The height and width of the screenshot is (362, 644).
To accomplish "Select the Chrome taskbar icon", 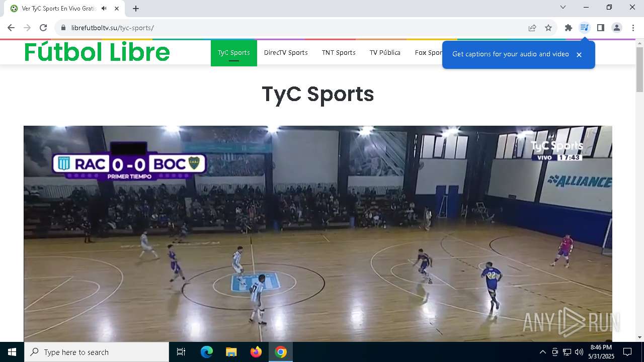I will point(281,352).
